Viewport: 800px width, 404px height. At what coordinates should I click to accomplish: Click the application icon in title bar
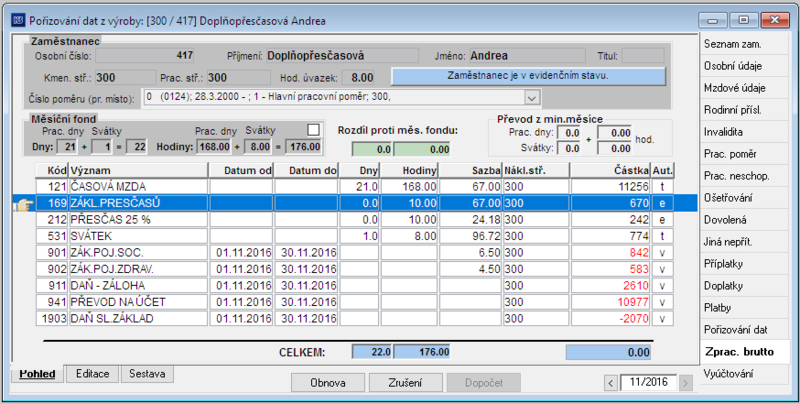(x=18, y=21)
